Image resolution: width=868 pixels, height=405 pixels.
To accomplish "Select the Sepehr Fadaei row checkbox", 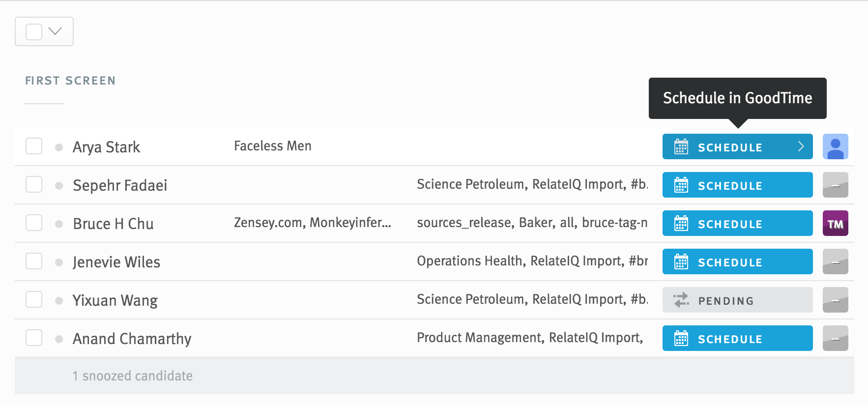I will pyautogui.click(x=34, y=184).
